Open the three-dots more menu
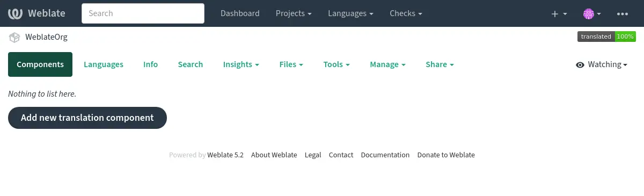 pos(623,13)
